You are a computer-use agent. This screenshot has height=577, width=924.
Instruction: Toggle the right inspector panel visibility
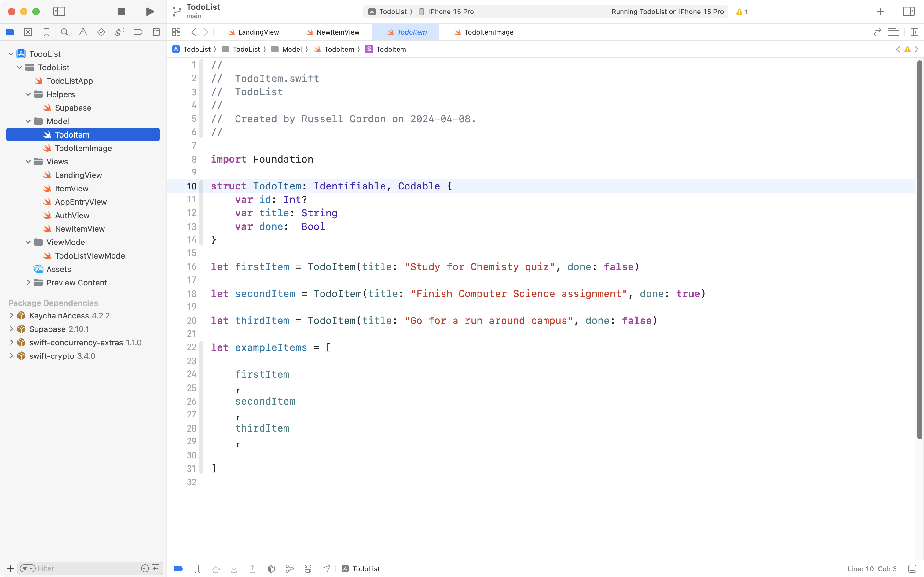[x=908, y=11]
